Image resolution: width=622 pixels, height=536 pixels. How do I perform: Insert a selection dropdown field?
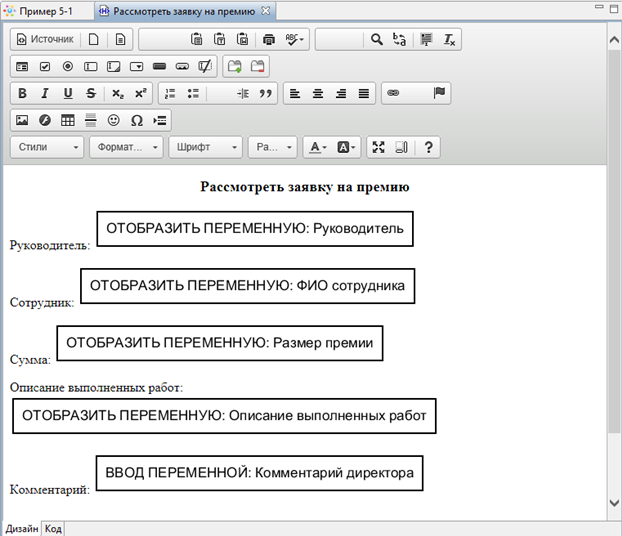pyautogui.click(x=136, y=66)
